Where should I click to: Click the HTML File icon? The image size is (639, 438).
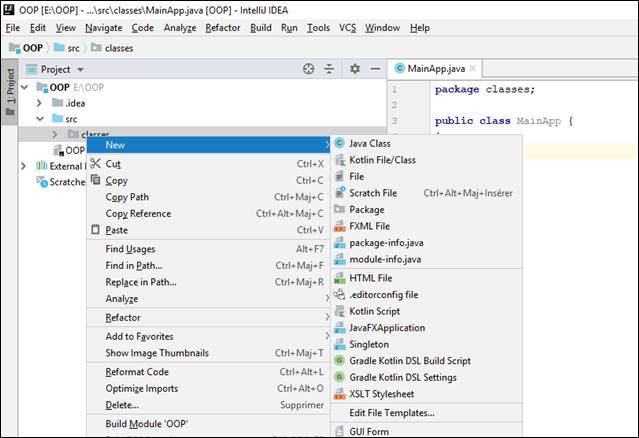(339, 278)
